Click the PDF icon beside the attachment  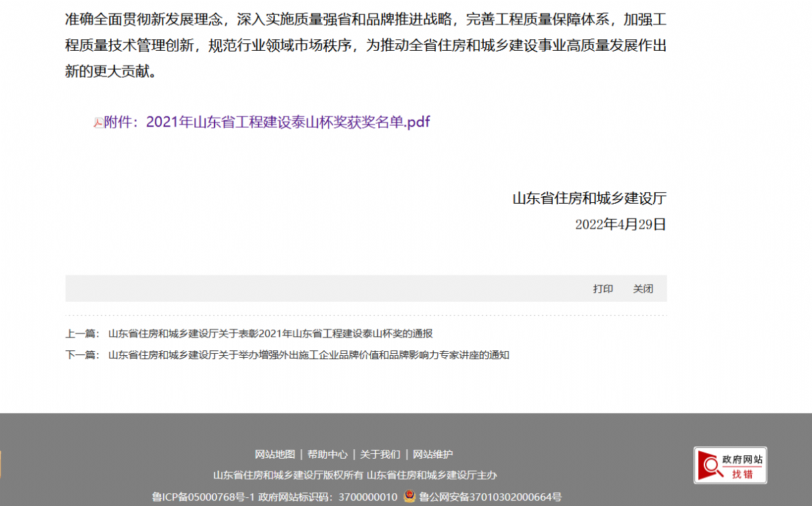(98, 122)
